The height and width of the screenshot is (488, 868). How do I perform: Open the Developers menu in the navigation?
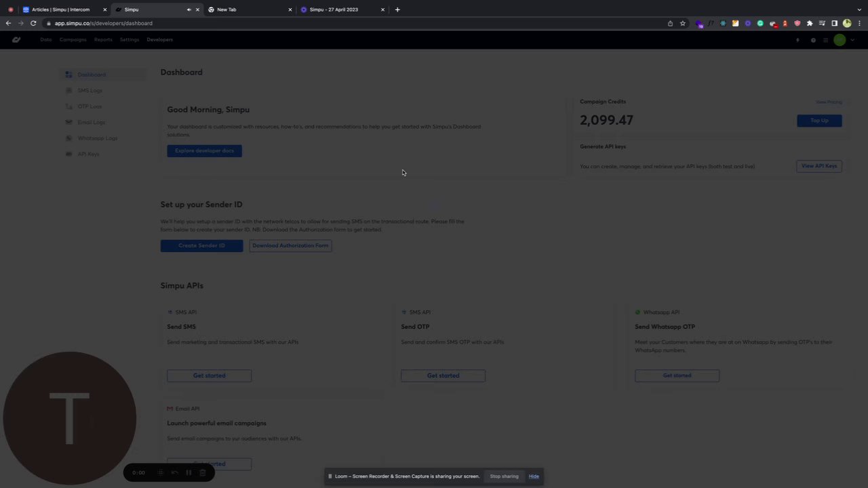(x=160, y=39)
